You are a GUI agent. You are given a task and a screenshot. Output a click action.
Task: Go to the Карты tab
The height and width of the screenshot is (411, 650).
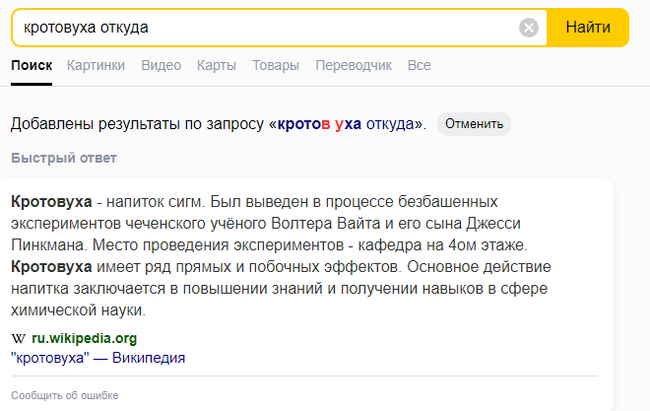[x=216, y=66]
